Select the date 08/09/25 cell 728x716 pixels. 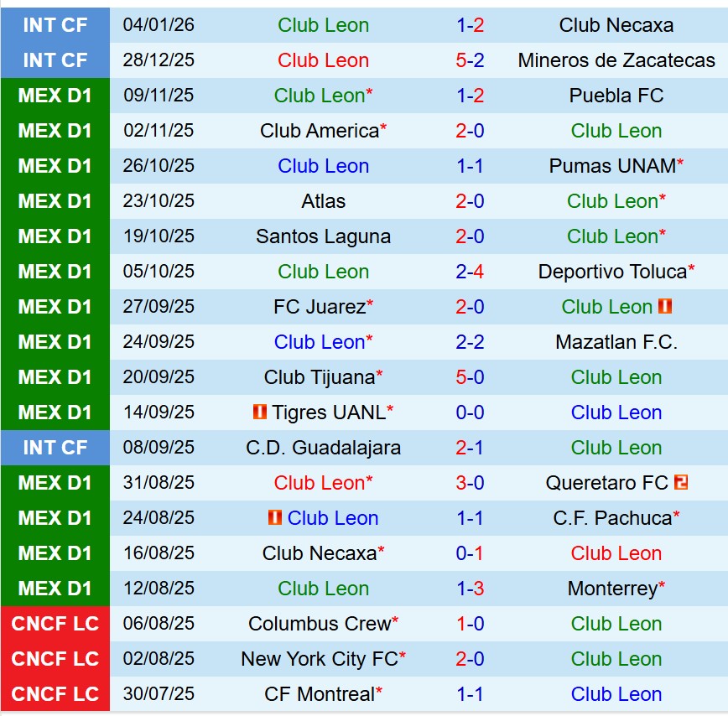(x=159, y=448)
